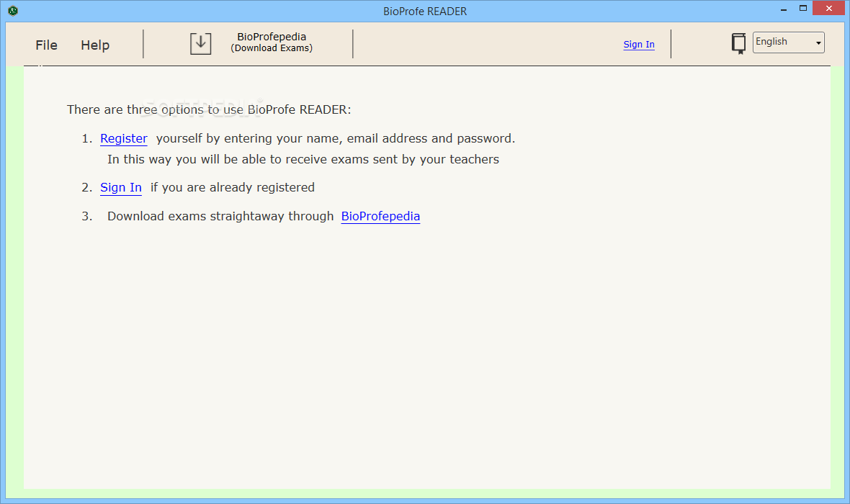This screenshot has height=504, width=850.
Task: Click the Sign In link in toolbar
Action: tap(639, 45)
